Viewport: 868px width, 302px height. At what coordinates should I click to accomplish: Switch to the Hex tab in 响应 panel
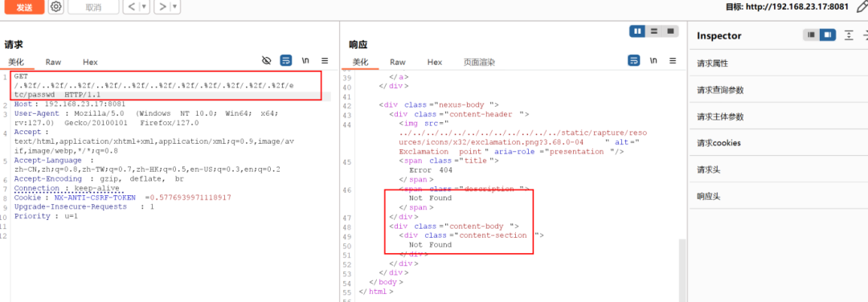pyautogui.click(x=435, y=62)
